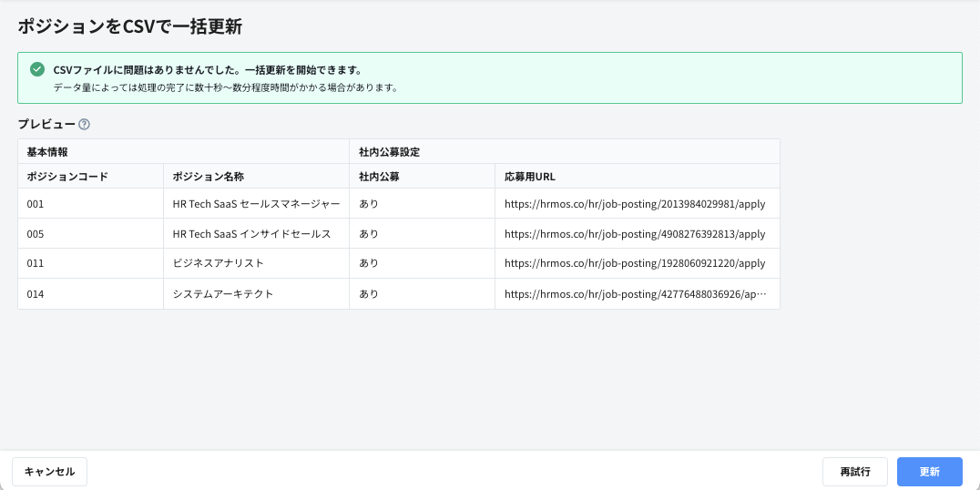980x490 pixels.
Task: Click the 基本情報 group header
Action: pos(47,151)
